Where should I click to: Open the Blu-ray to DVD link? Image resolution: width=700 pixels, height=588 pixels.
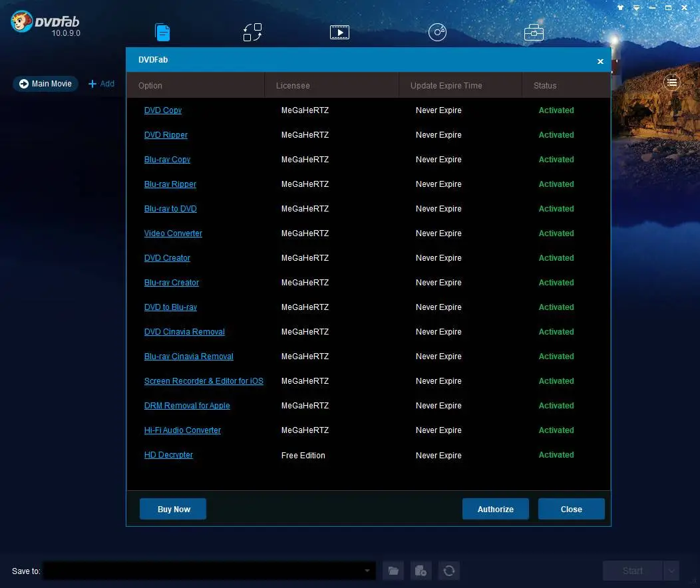[x=170, y=208]
